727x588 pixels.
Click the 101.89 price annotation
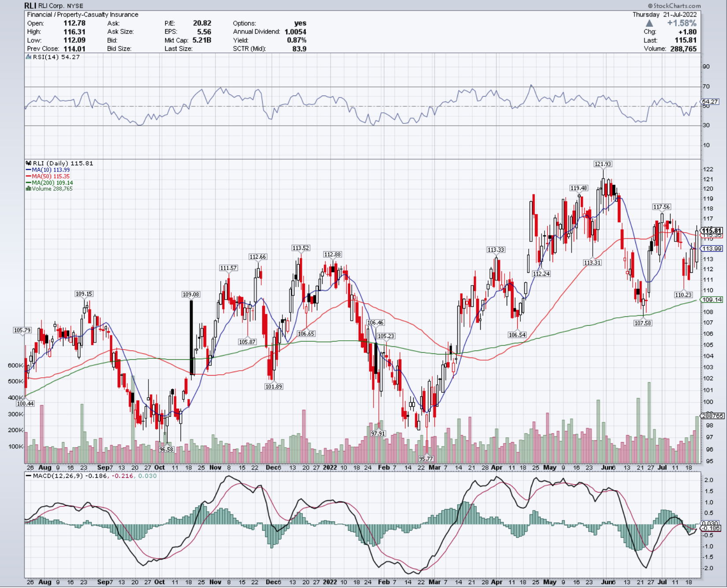pos(274,387)
